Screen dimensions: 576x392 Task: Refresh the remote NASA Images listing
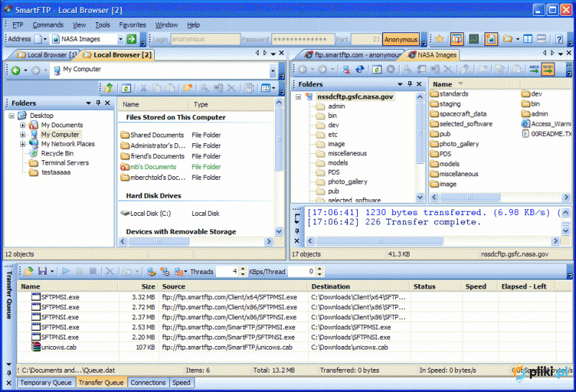tap(377, 69)
